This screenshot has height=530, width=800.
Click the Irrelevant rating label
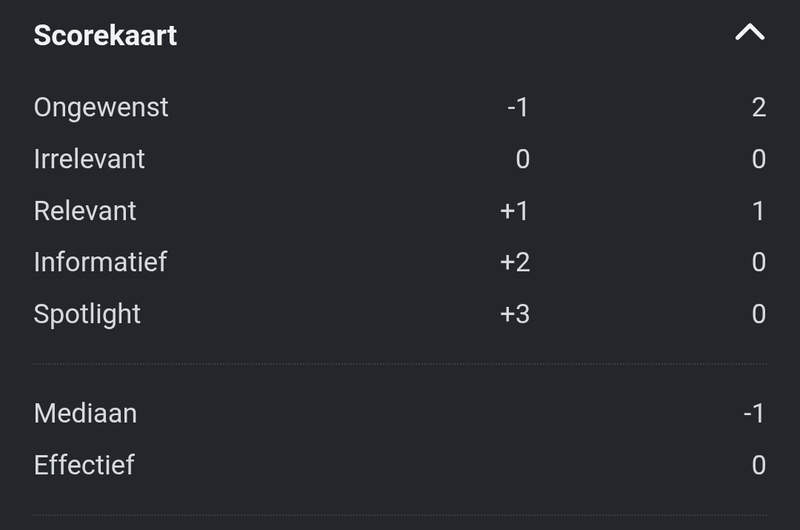point(89,159)
